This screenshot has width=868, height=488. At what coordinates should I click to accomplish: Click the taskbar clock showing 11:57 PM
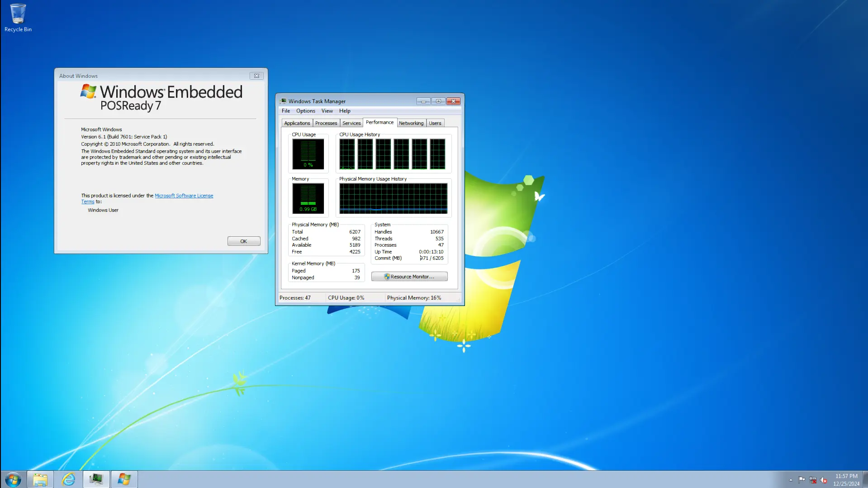[846, 480]
